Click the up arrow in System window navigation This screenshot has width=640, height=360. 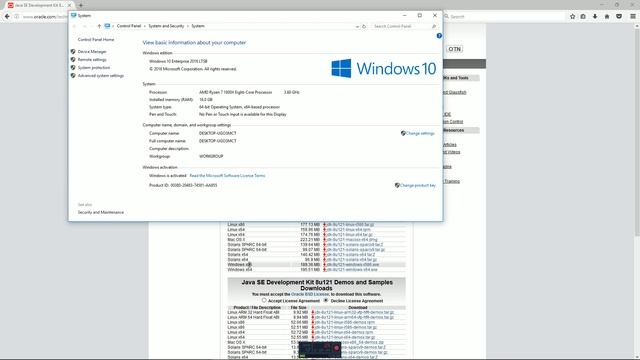pyautogui.click(x=99, y=26)
